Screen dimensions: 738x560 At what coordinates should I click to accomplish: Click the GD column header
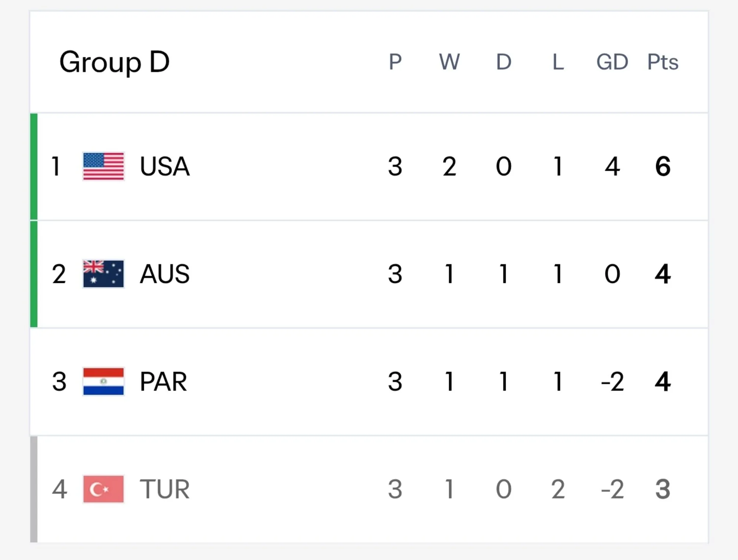612,62
